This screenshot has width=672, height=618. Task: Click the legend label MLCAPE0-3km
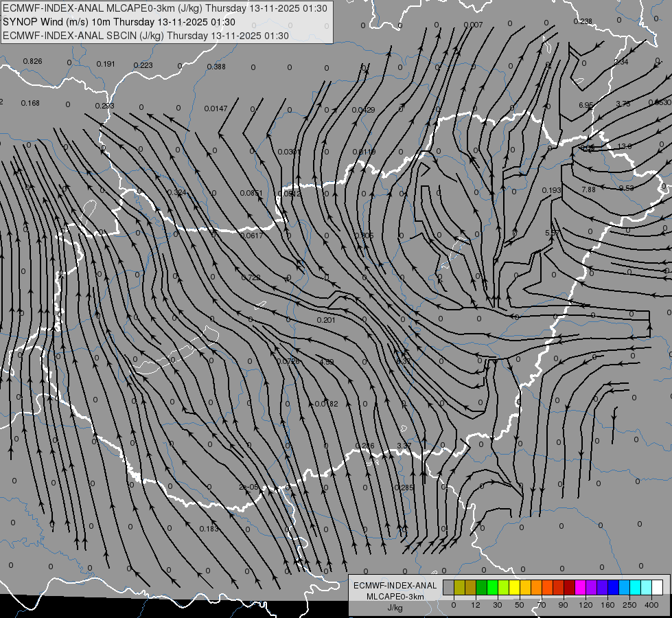[x=395, y=597]
